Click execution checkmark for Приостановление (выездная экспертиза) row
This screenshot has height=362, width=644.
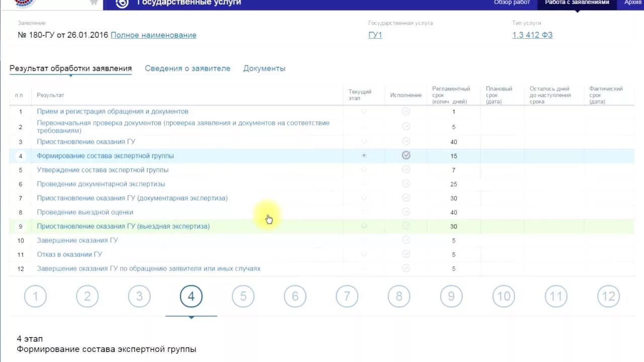click(406, 226)
